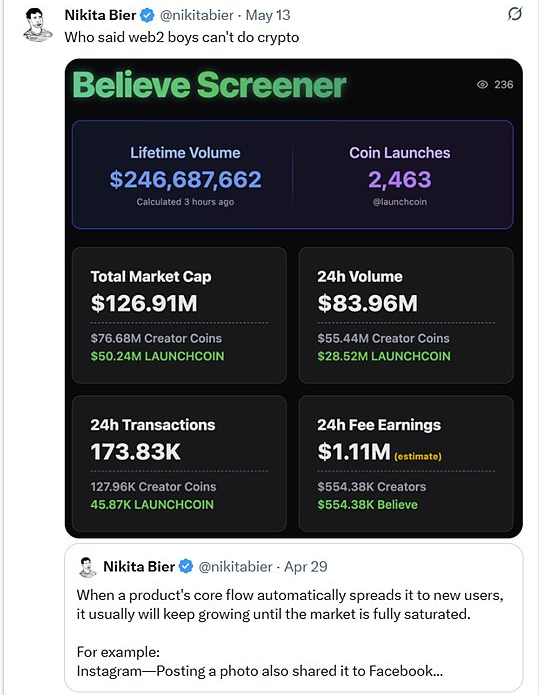The width and height of the screenshot is (539, 695).
Task: Open quoted tweet about product's core flow
Action: click(293, 617)
